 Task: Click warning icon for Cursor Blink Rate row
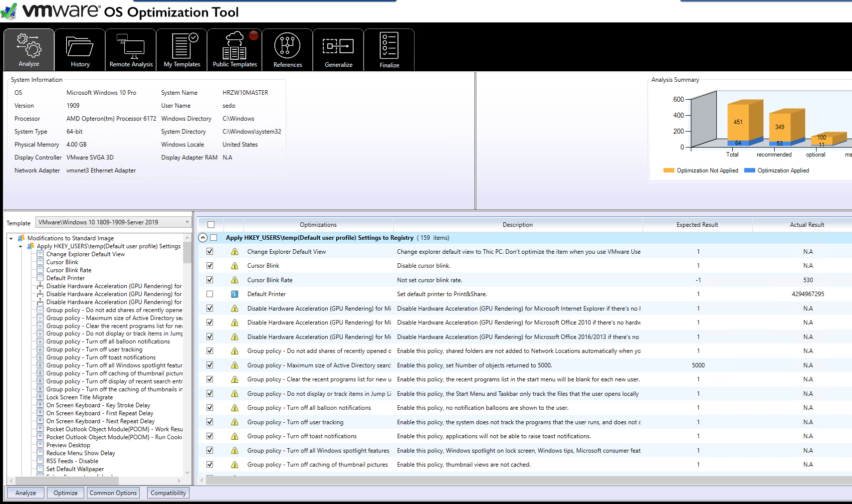point(234,280)
